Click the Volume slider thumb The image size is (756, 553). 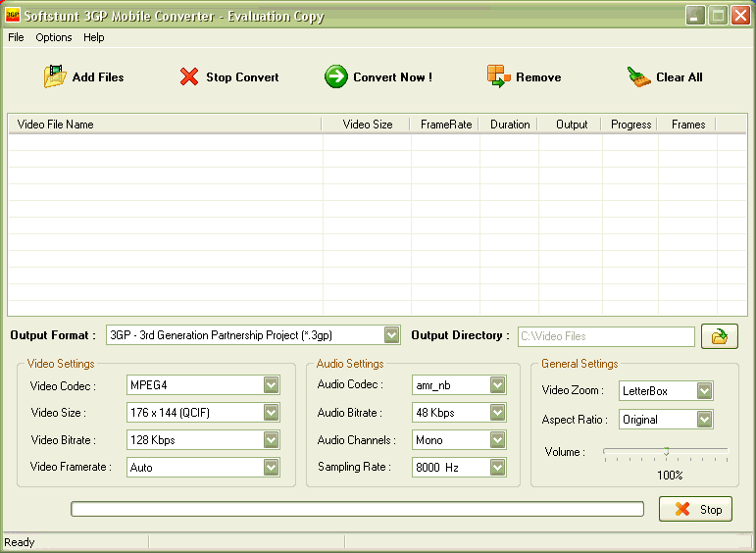pyautogui.click(x=667, y=452)
